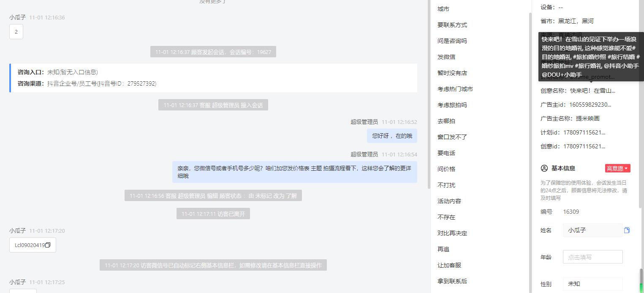Pick quick reply 问价格
The image size is (644, 293).
(446, 169)
